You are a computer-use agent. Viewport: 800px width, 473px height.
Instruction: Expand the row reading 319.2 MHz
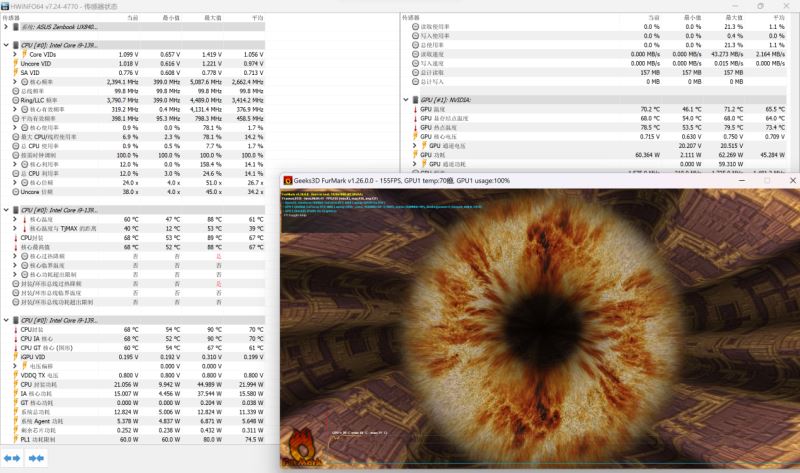coord(15,110)
